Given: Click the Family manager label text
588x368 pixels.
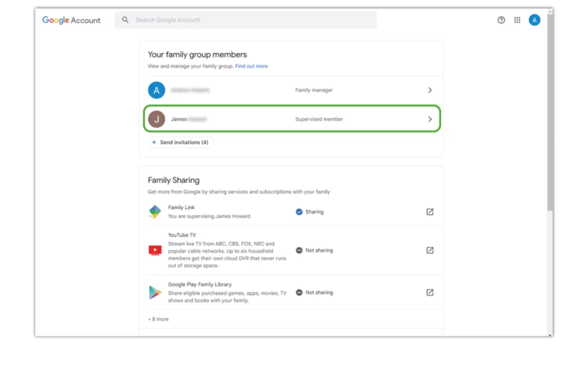Looking at the screenshot, I should point(314,90).
